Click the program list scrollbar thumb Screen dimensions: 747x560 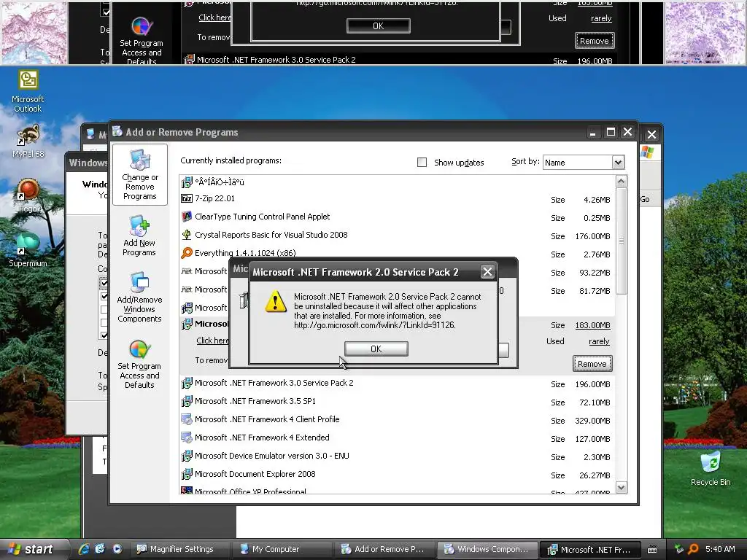pos(622,241)
